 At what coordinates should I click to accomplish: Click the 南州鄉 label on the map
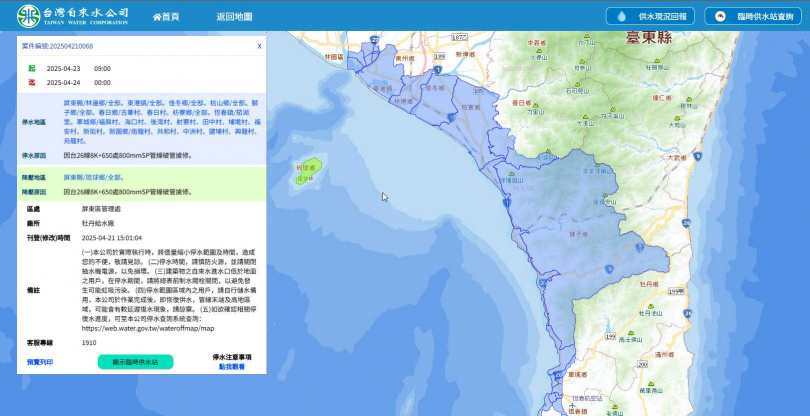[404, 58]
